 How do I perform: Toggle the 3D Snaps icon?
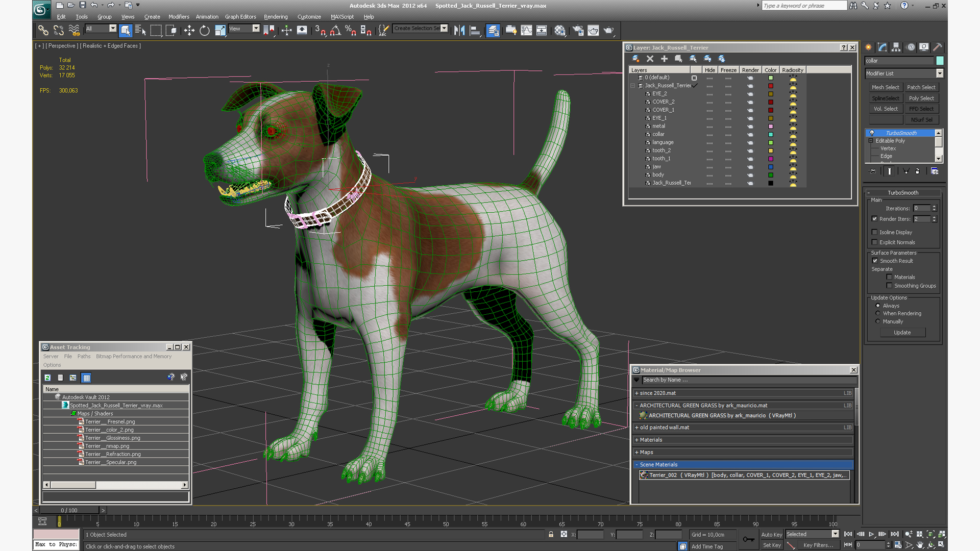pyautogui.click(x=320, y=31)
